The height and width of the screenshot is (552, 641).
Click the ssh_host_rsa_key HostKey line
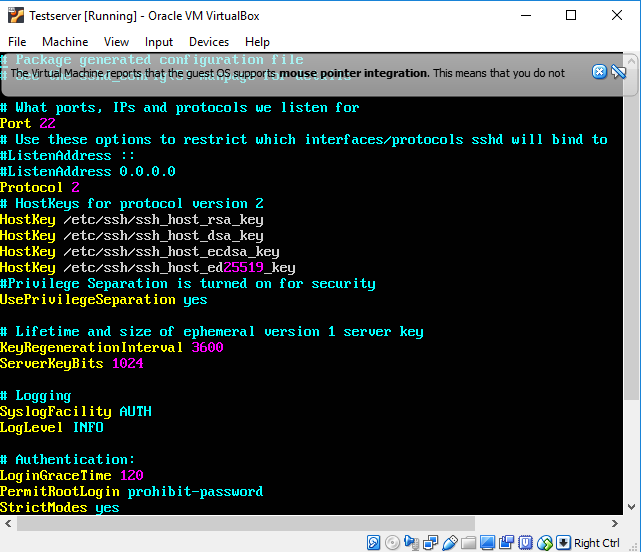[132, 220]
